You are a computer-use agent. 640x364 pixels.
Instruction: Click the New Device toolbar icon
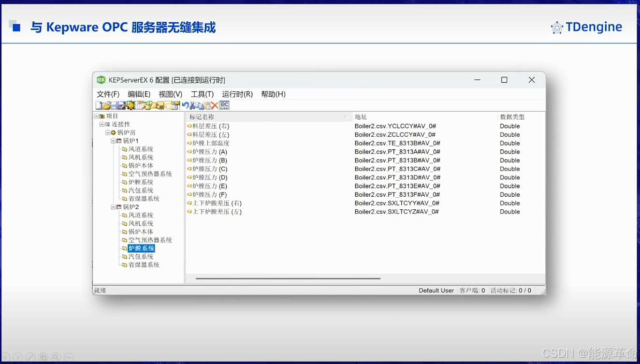coord(139,105)
